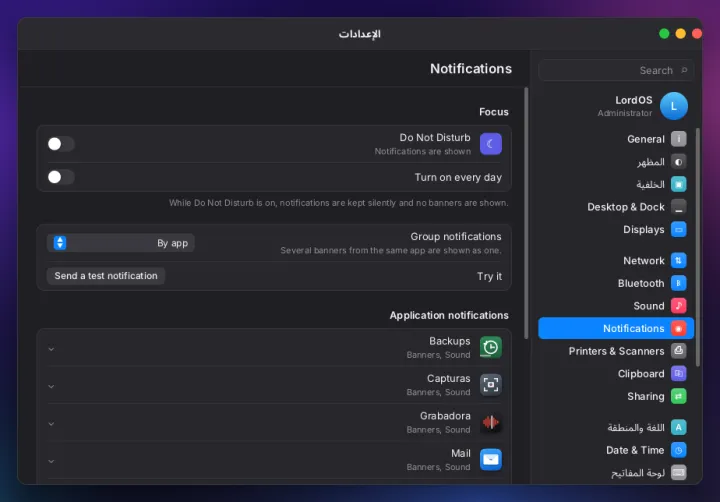Click the LordOS user avatar
This screenshot has width=720, height=502.
click(x=674, y=106)
